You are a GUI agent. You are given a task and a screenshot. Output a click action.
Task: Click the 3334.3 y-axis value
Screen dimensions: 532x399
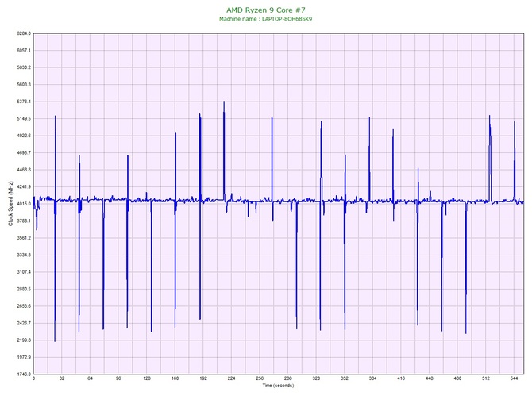coord(23,255)
